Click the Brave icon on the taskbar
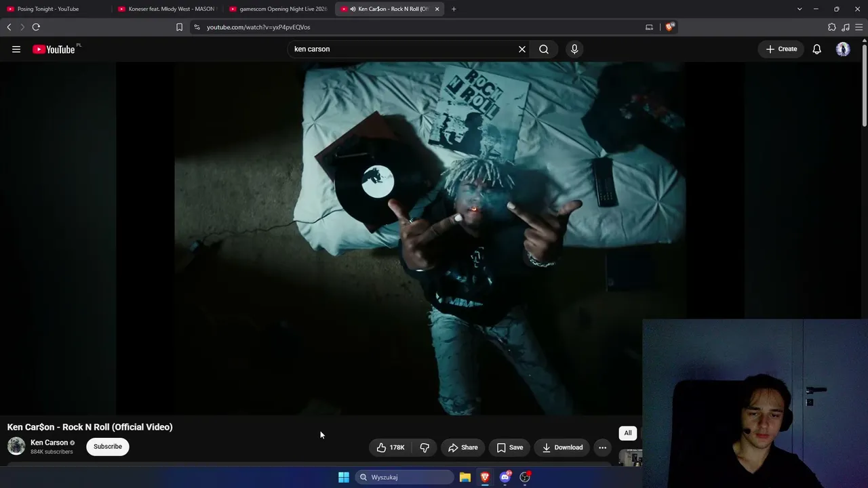 coord(485,477)
